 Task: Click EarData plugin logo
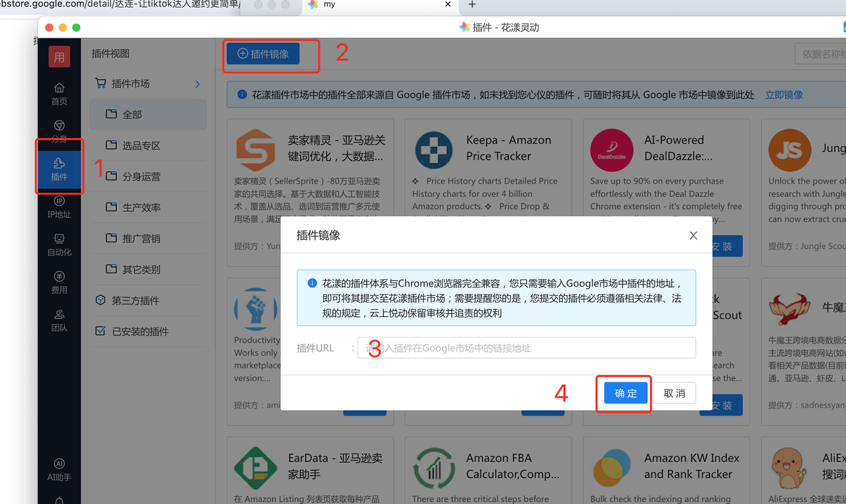point(255,468)
